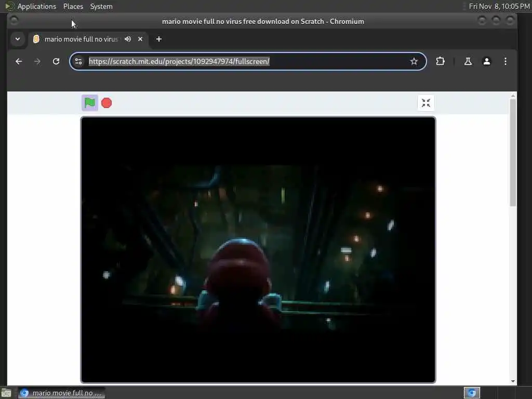Viewport: 532px width, 399px height.
Task: Open the profile account icon
Action: coord(486,61)
